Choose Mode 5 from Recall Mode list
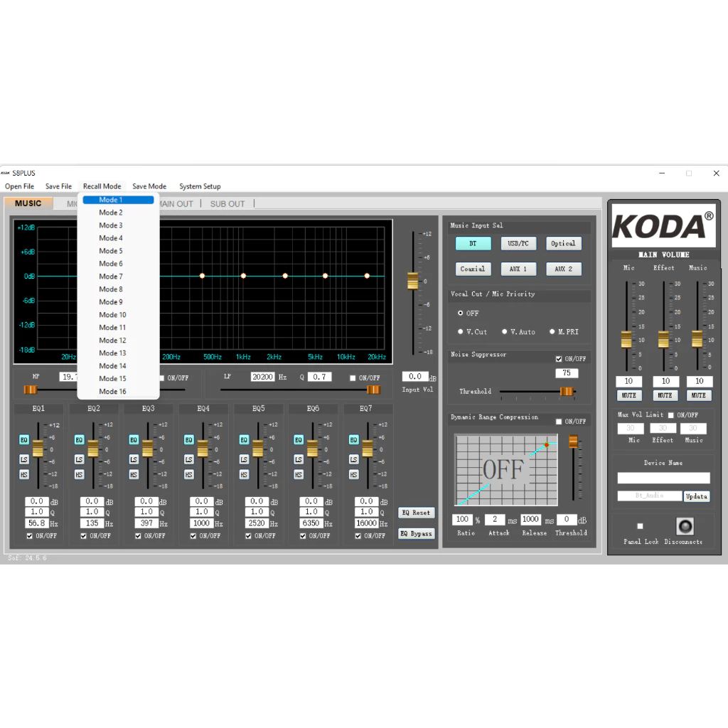Screen dimensions: 728x728 click(111, 251)
